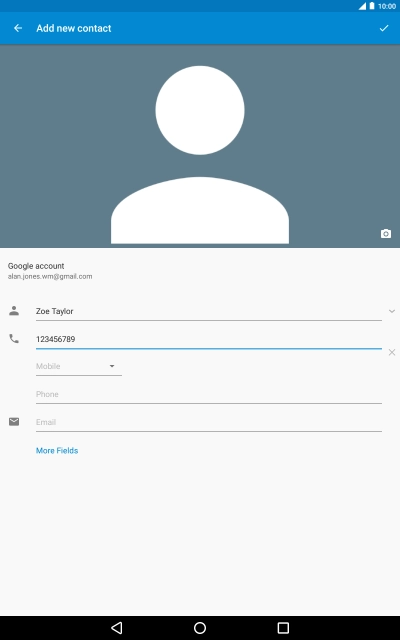Focus the 123456789 phone number field
400x640 pixels.
(x=209, y=340)
